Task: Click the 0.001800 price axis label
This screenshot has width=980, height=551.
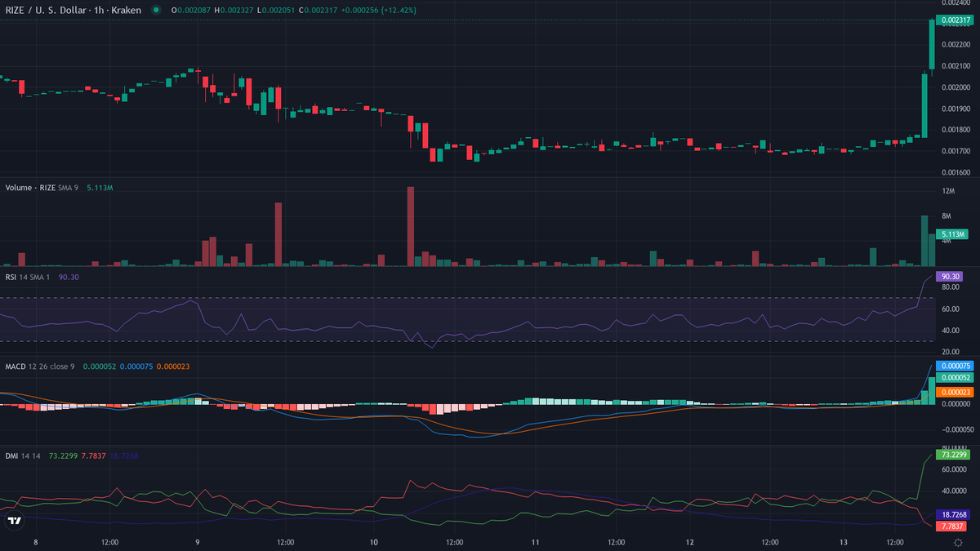Action: click(x=955, y=129)
